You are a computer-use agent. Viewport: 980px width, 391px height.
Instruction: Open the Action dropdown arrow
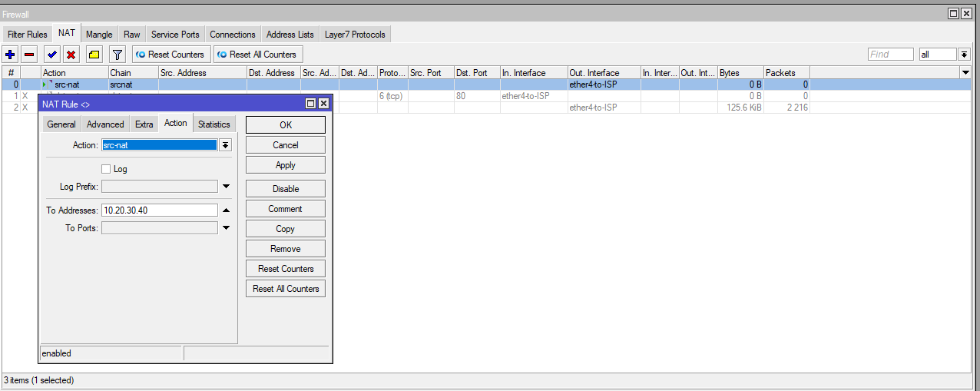coord(225,145)
